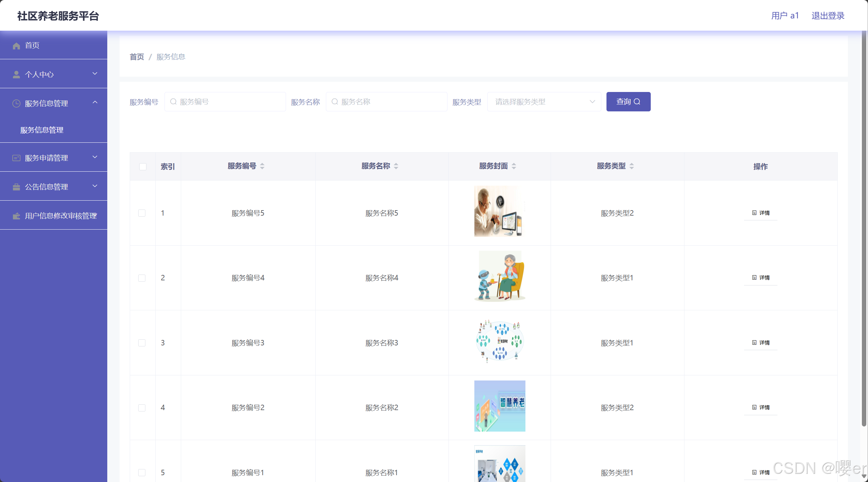Click the briefcase icon beside 公告信息管理
The width and height of the screenshot is (868, 482).
click(x=16, y=187)
